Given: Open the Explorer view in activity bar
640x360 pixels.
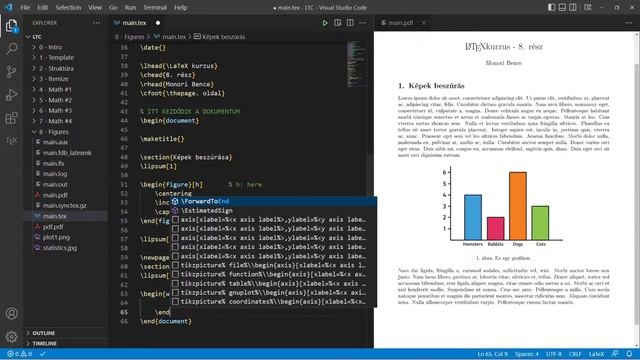Looking at the screenshot, I should [11, 26].
